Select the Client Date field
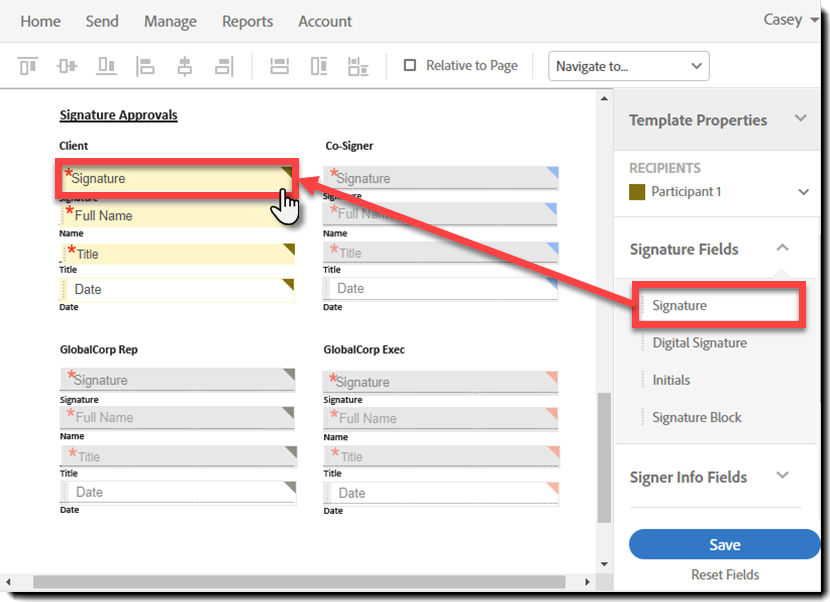830x602 pixels. pyautogui.click(x=177, y=290)
